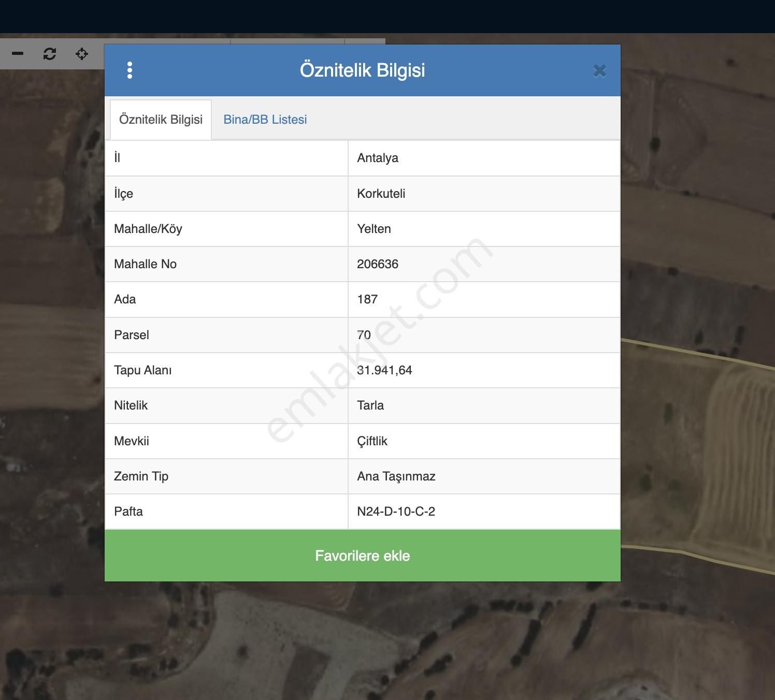Switch to the Bina/BB Listesi tab
Screen dimensions: 775x700
click(x=265, y=120)
